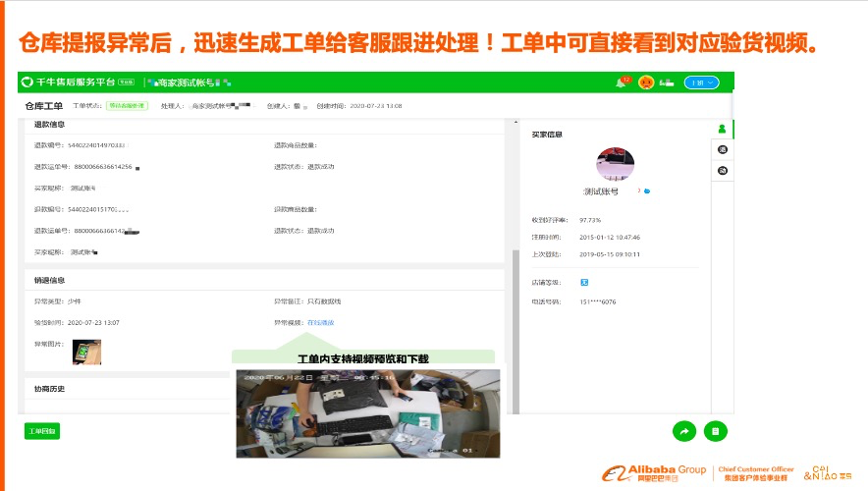Click the blue icon next to 测试账号 name

(646, 191)
